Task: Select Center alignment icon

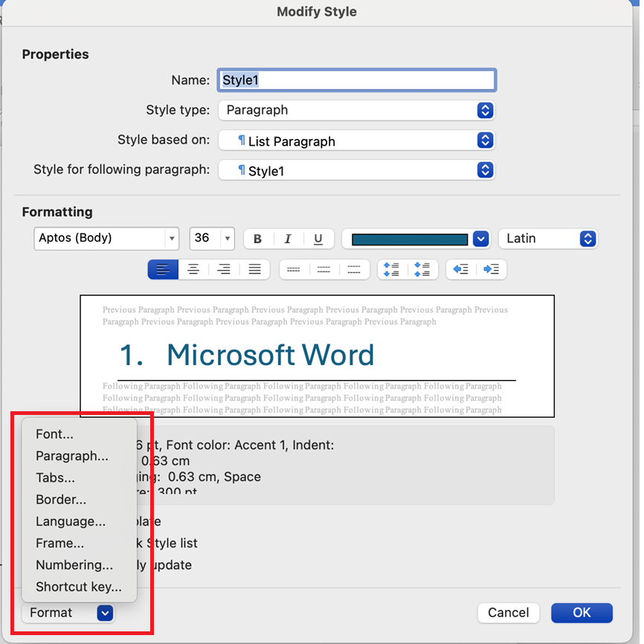Action: (193, 269)
